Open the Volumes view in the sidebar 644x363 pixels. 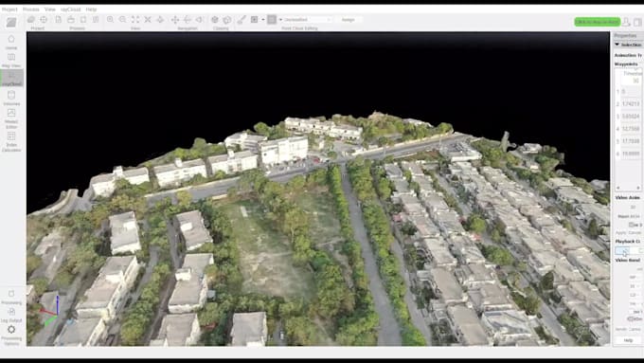coord(11,98)
